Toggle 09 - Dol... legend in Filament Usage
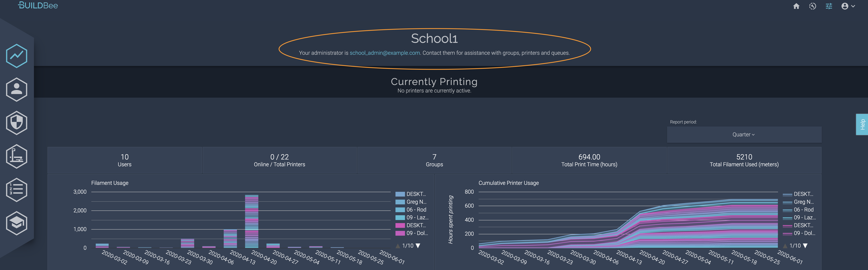Image resolution: width=868 pixels, height=270 pixels. 412,233
